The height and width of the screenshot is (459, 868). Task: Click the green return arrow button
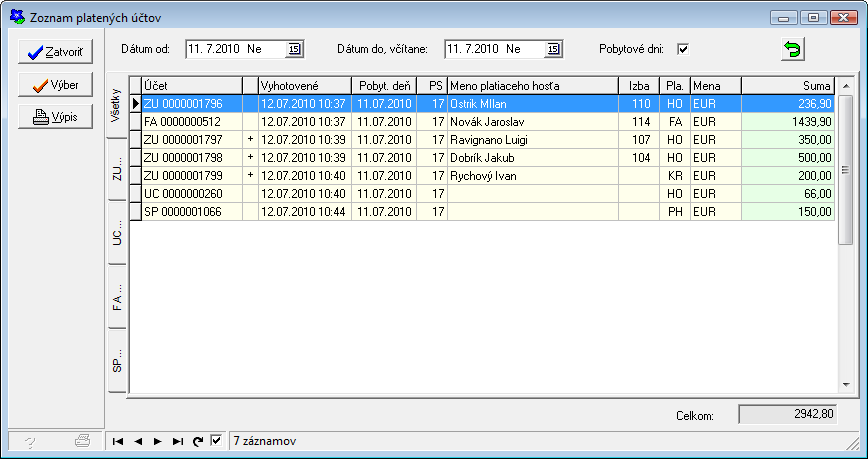(x=792, y=49)
